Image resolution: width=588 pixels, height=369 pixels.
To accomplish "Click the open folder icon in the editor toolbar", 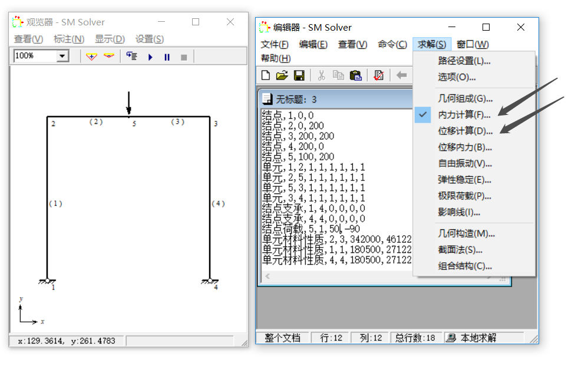I will 282,75.
